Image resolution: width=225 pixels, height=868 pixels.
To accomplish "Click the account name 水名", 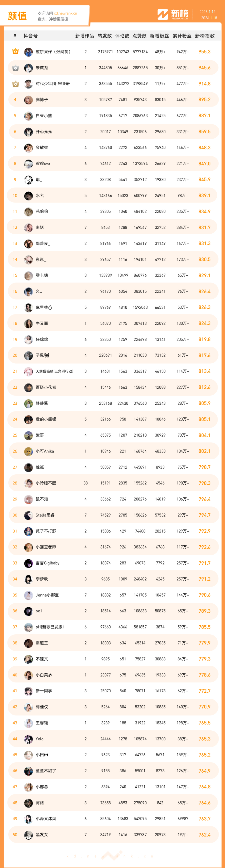I will click(40, 195).
